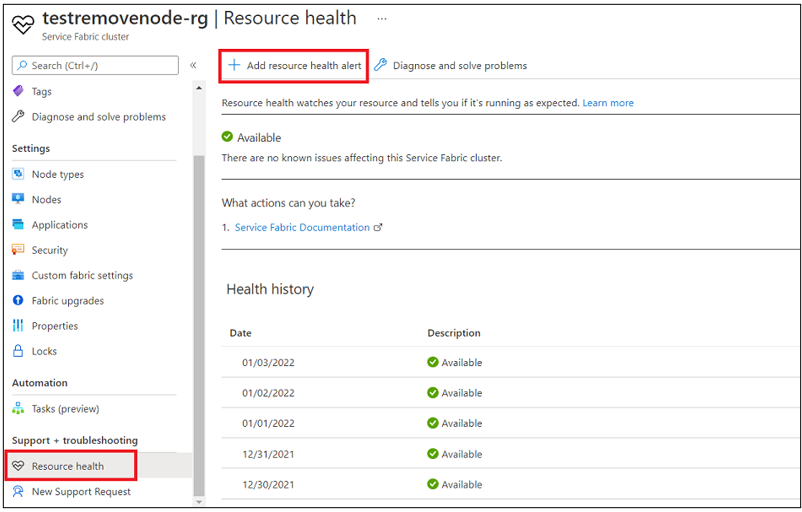Click the sidebar scrollbar thumb
The width and height of the screenshot is (802, 512).
pyautogui.click(x=199, y=325)
